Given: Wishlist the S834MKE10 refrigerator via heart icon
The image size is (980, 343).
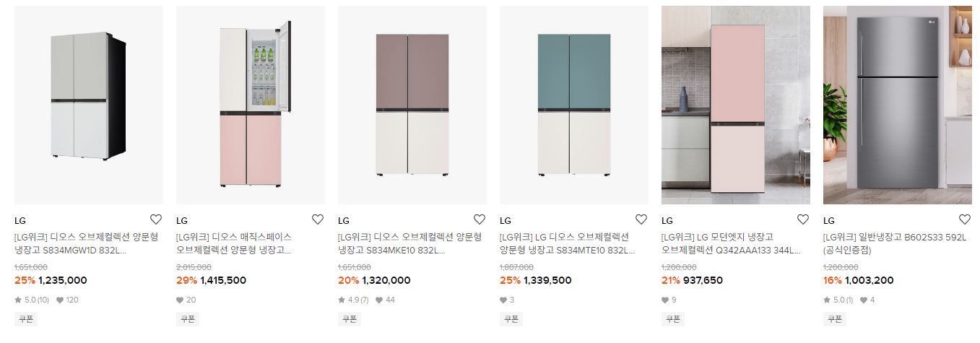Looking at the screenshot, I should [x=480, y=220].
